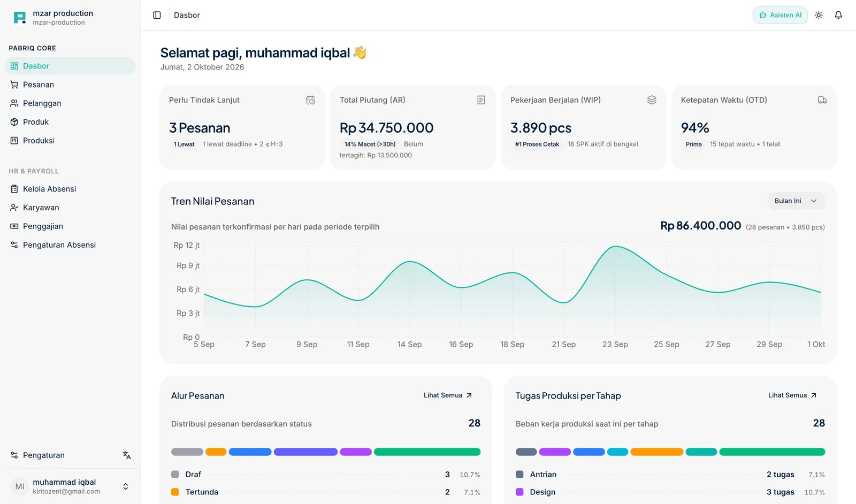Open Pelanggan menu item
This screenshot has width=856, height=504.
pyautogui.click(x=70, y=103)
